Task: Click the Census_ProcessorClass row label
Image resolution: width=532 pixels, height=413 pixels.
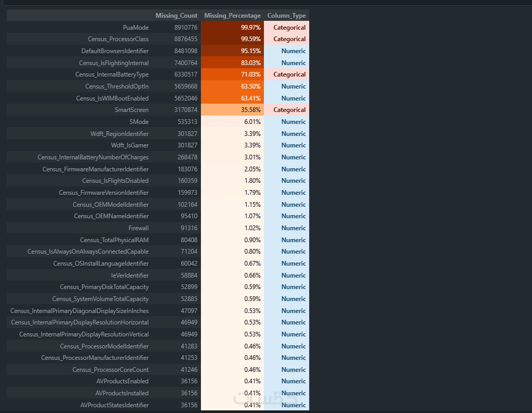Action: (x=118, y=39)
